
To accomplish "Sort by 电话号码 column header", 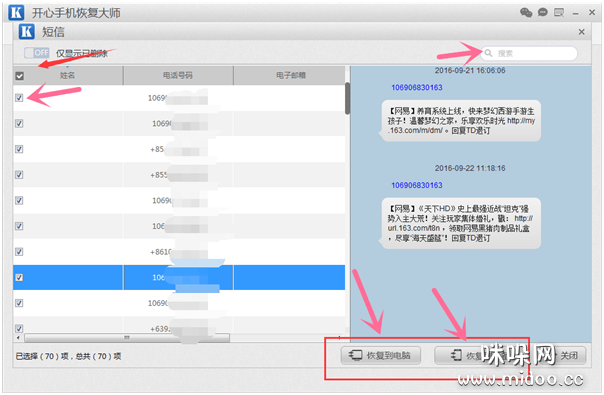I will [x=178, y=75].
